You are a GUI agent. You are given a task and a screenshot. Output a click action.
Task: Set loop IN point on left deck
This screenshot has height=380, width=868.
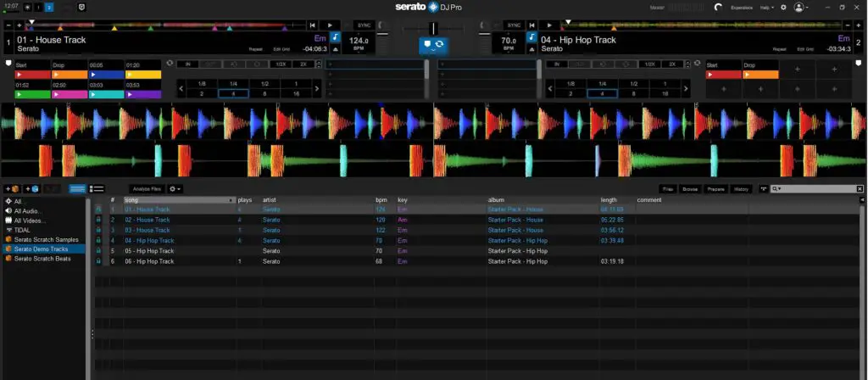pos(187,64)
